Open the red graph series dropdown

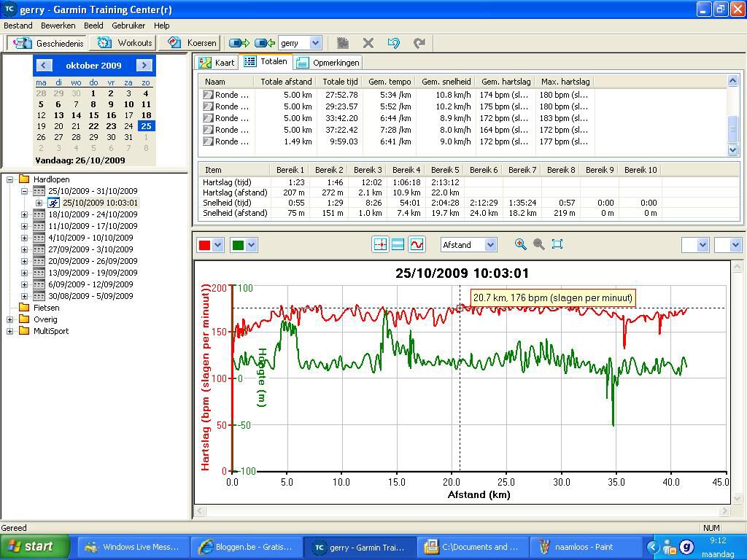pos(217,245)
